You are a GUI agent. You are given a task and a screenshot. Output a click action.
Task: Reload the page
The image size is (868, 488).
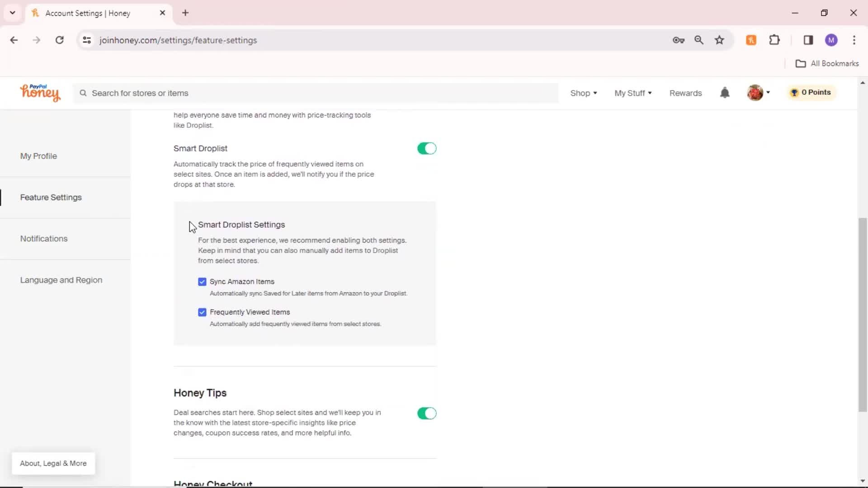59,40
